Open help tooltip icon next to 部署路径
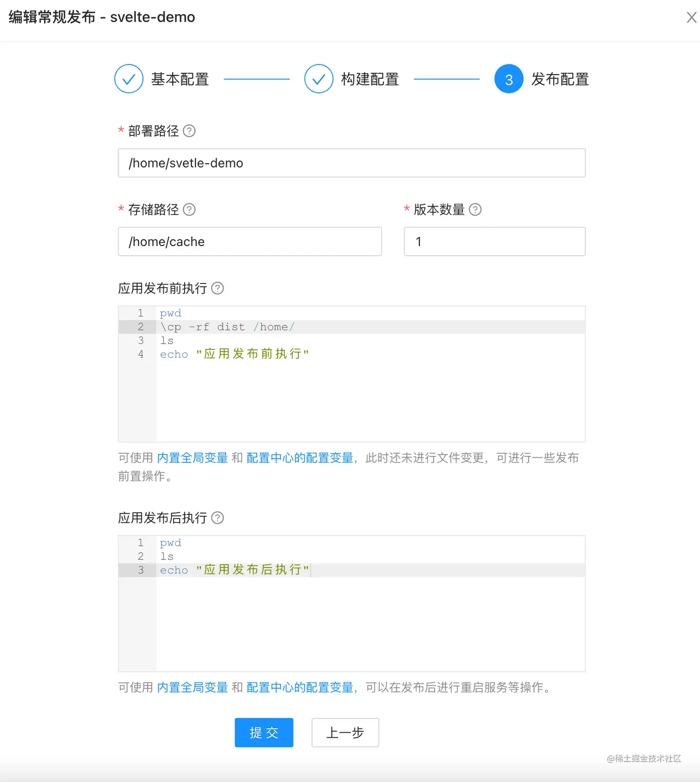Screen dimensions: 700x782 pos(189,131)
